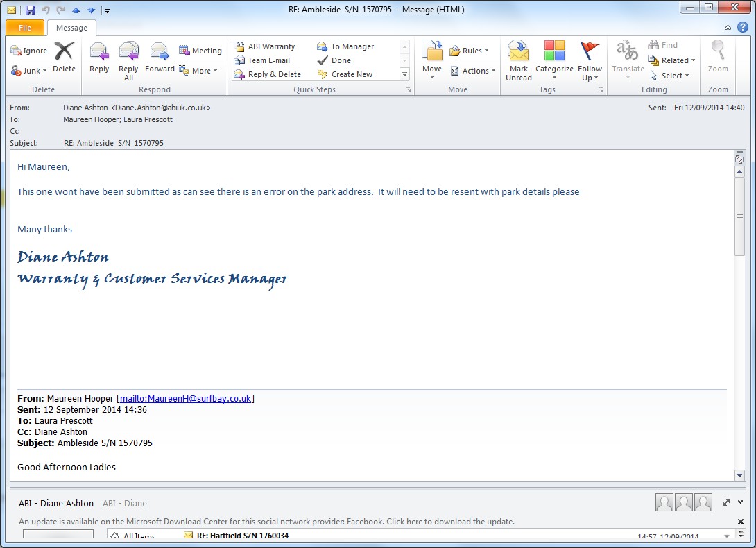756x548 pixels.
Task: Click recipient Maureen Hooper in To field
Action: (x=91, y=119)
